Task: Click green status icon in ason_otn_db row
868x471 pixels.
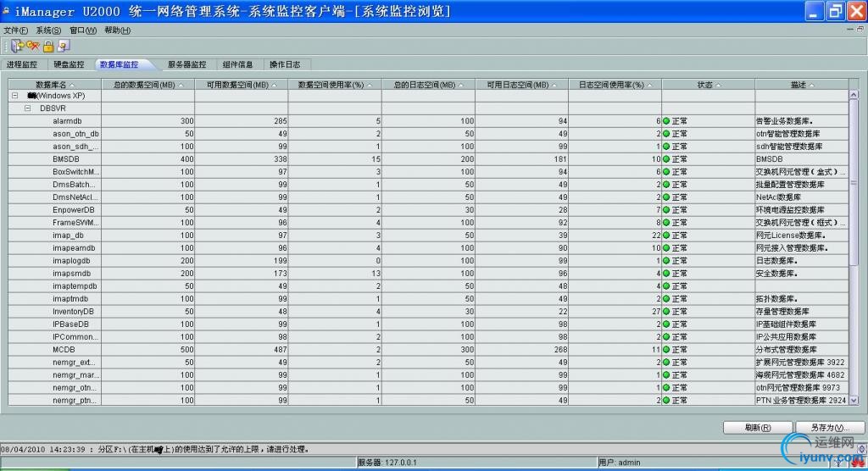Action: coord(666,133)
